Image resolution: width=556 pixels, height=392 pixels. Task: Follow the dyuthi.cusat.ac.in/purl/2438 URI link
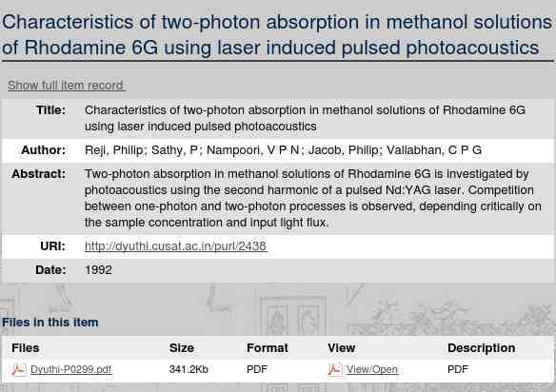click(x=175, y=246)
